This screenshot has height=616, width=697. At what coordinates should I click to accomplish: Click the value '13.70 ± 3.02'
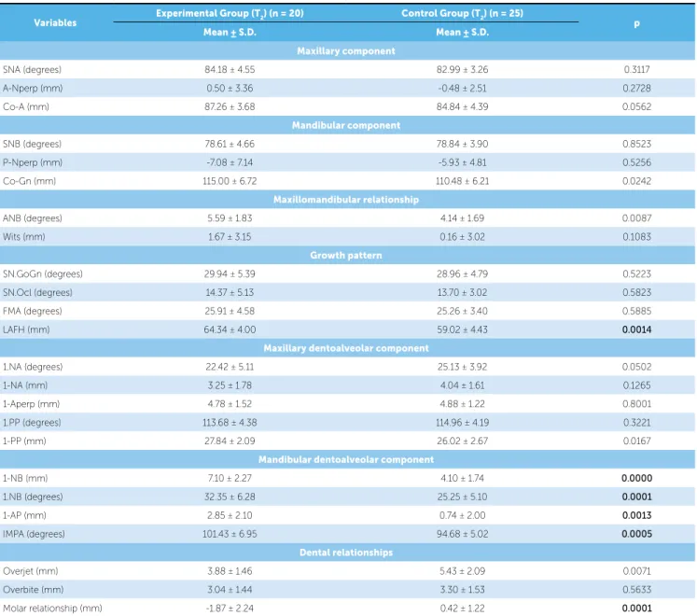click(x=462, y=293)
